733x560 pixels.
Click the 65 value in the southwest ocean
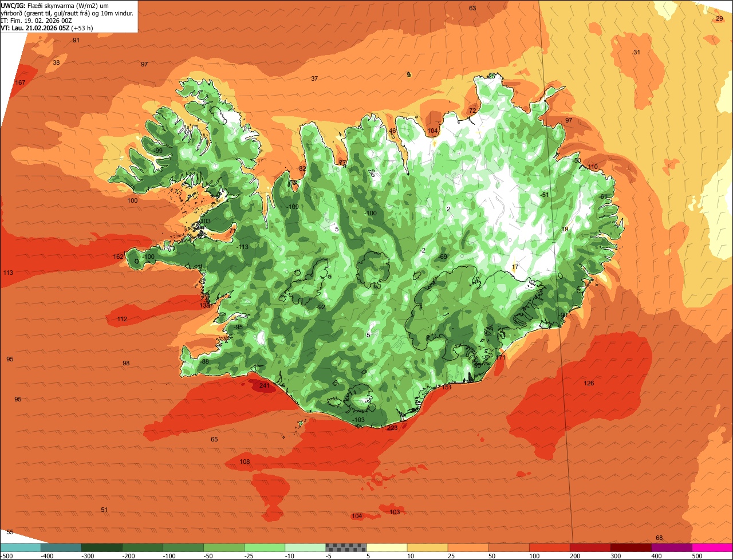click(x=214, y=439)
